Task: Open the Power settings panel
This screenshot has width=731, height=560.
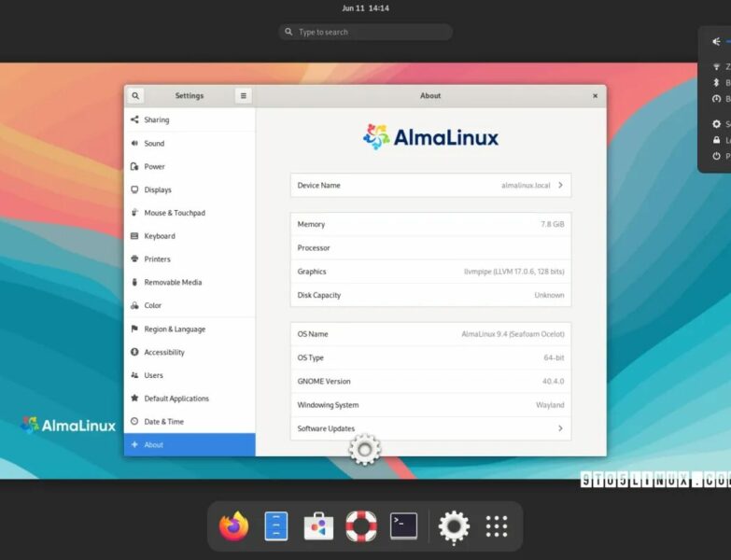Action: point(190,166)
